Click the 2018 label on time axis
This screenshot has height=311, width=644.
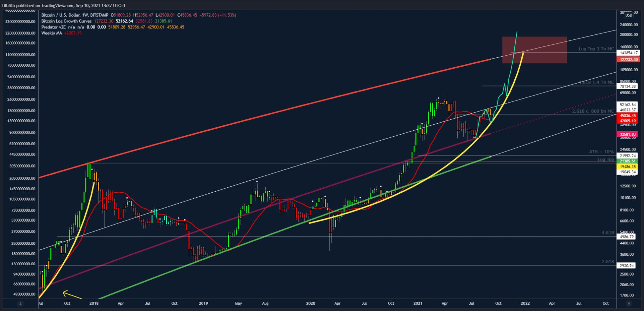(x=94, y=304)
